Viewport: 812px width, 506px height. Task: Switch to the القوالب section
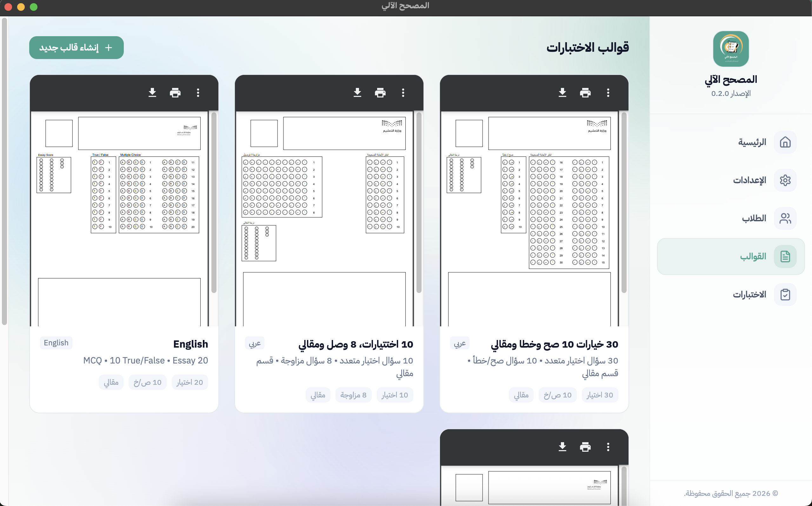pyautogui.click(x=730, y=256)
